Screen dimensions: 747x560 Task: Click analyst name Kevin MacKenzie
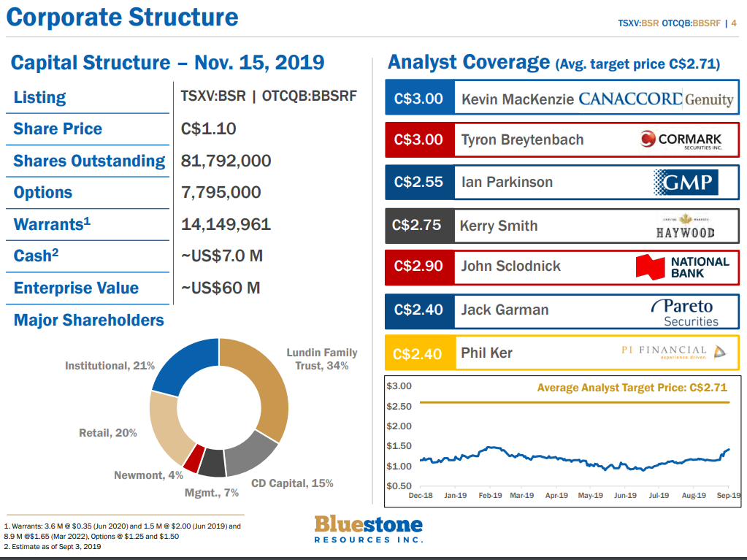pos(518,99)
